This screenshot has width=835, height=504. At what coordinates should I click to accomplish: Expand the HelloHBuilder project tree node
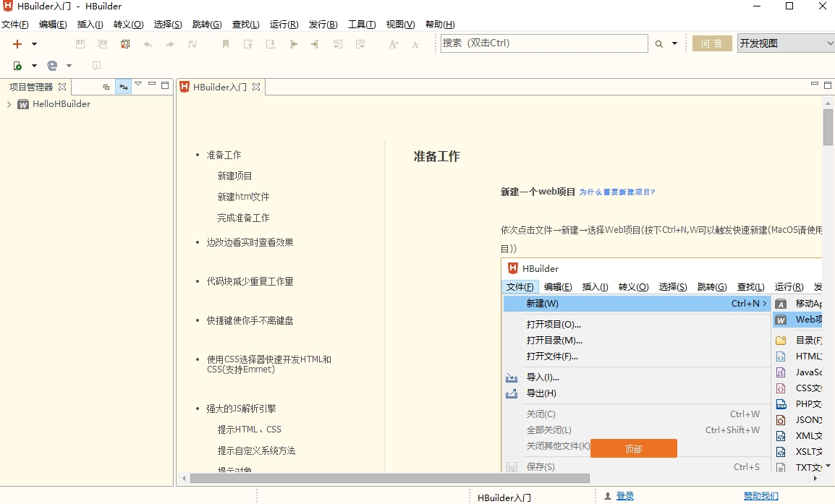pos(9,104)
